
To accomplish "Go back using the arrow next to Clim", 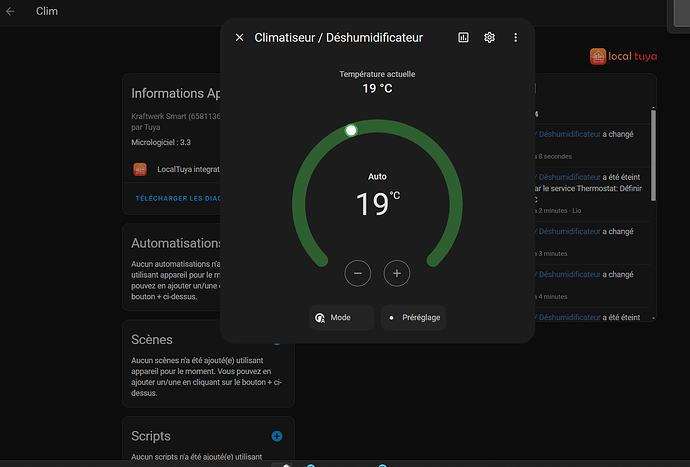I will tap(10, 12).
